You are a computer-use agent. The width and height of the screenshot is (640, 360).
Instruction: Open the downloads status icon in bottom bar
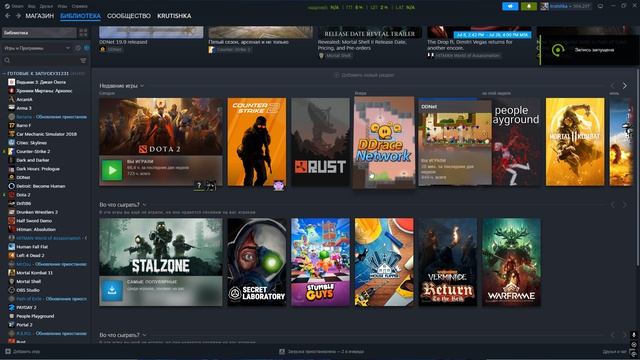[282, 351]
